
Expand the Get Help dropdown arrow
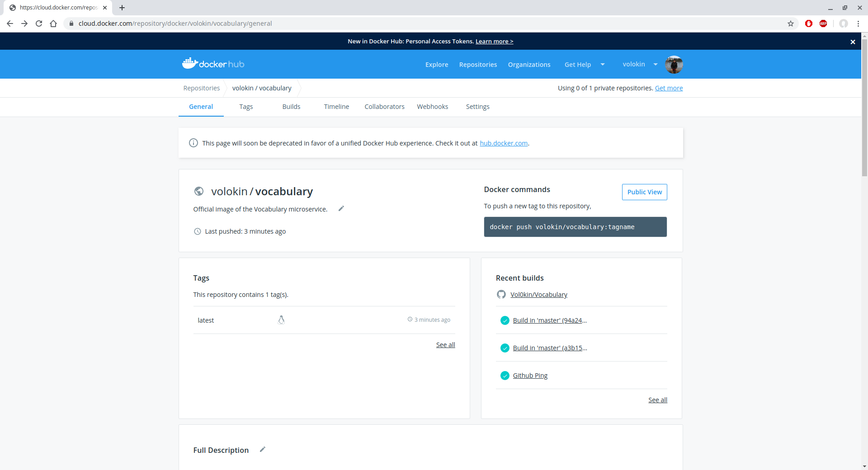(603, 64)
